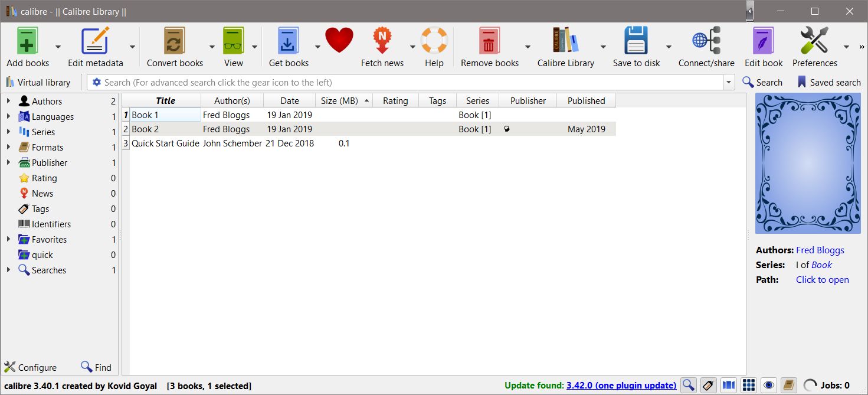
Task: Click the Remove books trash icon
Action: [489, 41]
